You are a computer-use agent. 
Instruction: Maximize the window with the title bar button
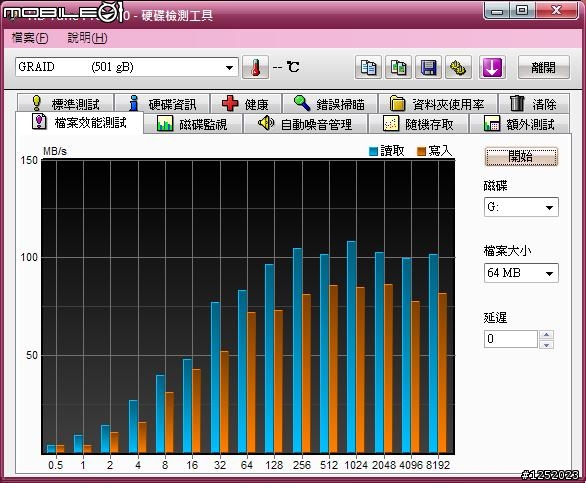coord(522,10)
